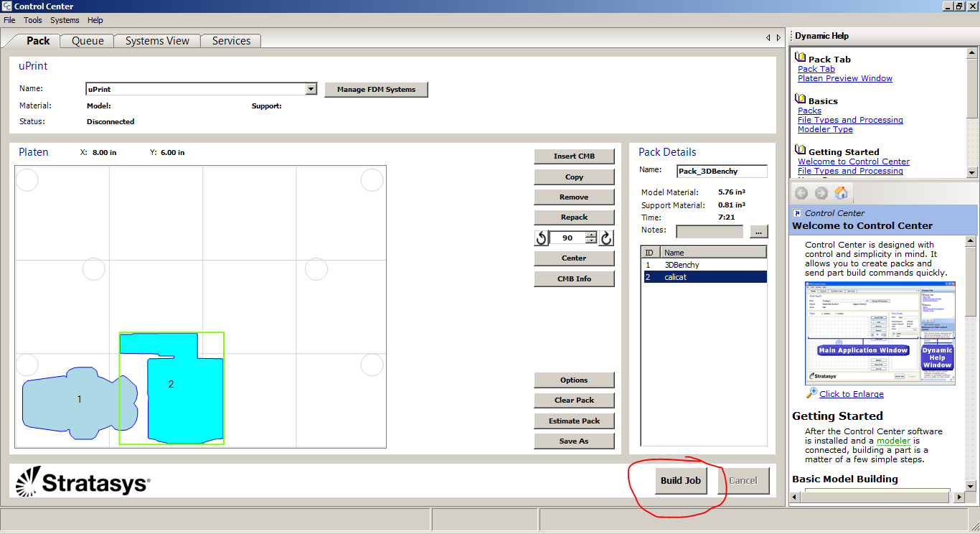Open pack Options button
Image resolution: width=980 pixels, height=534 pixels.
click(574, 380)
